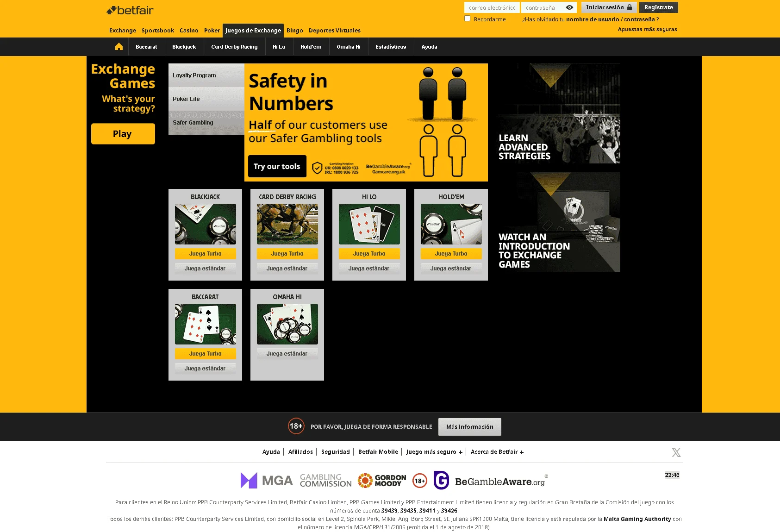Expand the Juego más seguro menu
Viewport: 780px width, 532px height.
(x=434, y=452)
